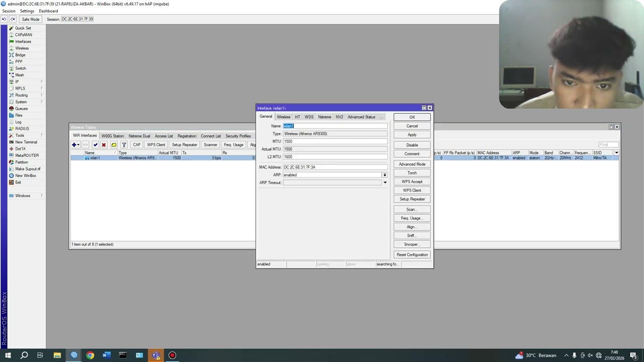The height and width of the screenshot is (362, 644).
Task: Open MetaROUTER
Action: pos(27,155)
